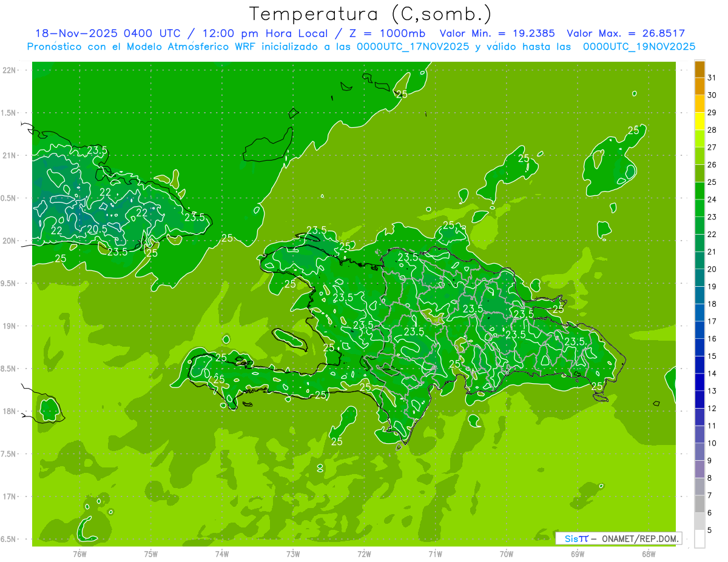Select the 'Valor Min. = 19.2385' text

497,33
